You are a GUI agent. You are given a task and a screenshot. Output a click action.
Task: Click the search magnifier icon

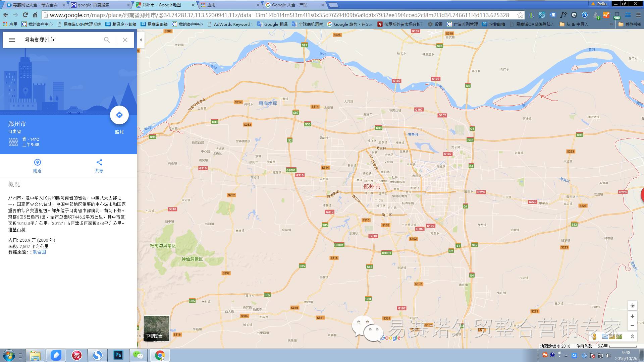coord(107,40)
